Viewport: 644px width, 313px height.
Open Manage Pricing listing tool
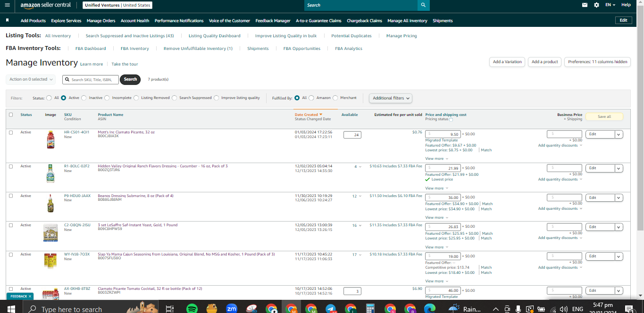coord(401,36)
